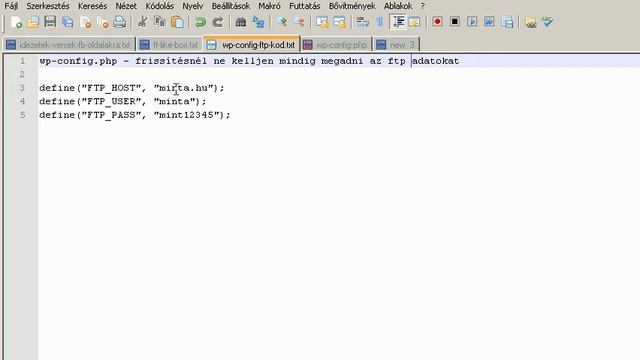The height and width of the screenshot is (360, 640).
Task: Click the FTP_HOST define line
Action: click(x=131, y=88)
